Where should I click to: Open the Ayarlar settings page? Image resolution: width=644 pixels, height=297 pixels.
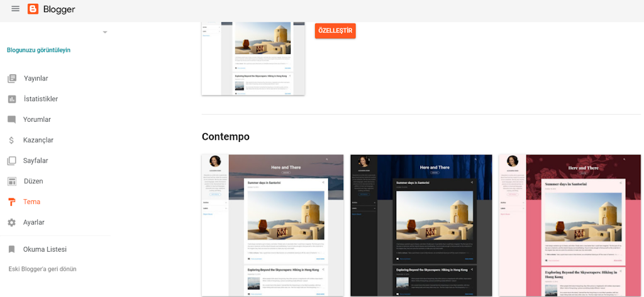tap(34, 222)
